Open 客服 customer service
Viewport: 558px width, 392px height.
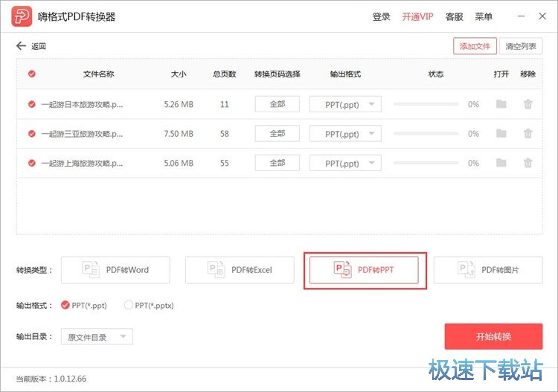pyautogui.click(x=454, y=16)
